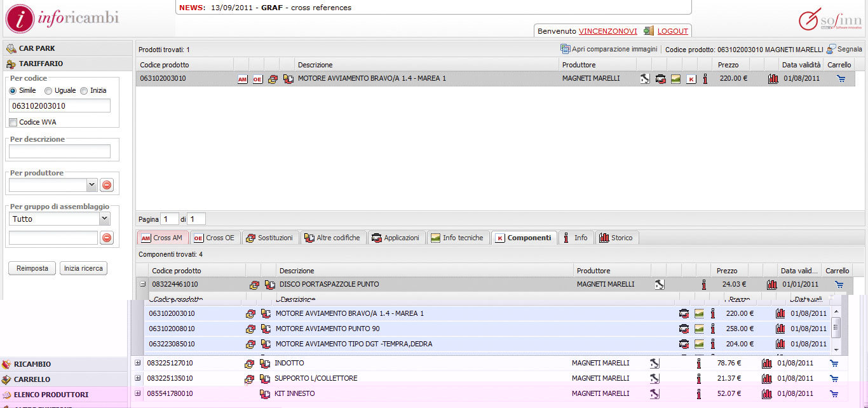Screen dimensions: 868x408
Task: Show info icon for MOTORE AVVIAMENTO TIPO DGT
Action: 713,344
